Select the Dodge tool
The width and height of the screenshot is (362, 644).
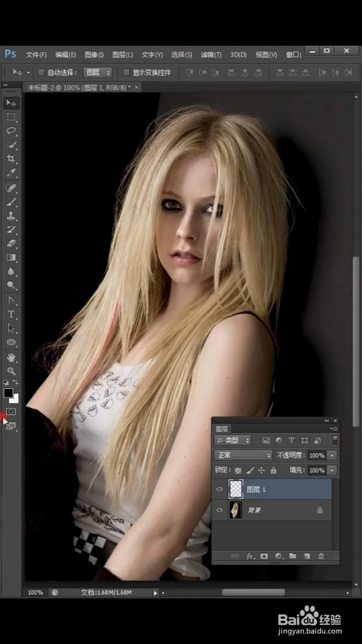[x=11, y=285]
